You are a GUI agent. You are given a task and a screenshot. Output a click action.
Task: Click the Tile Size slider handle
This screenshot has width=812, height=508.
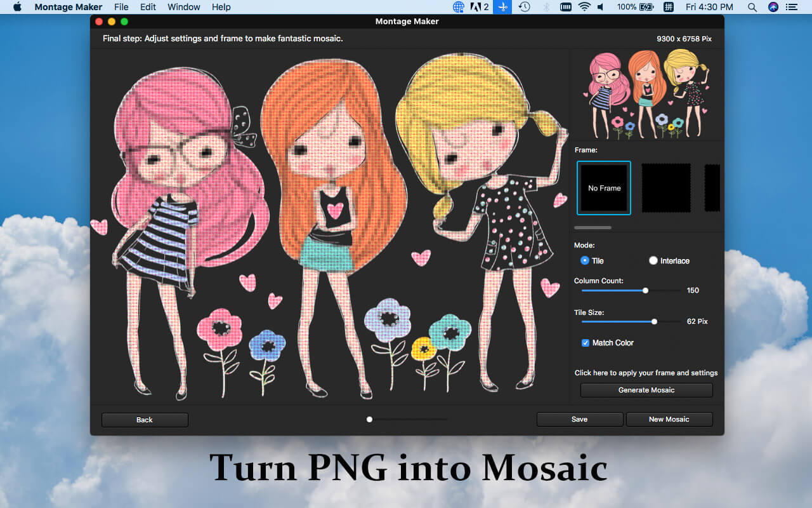pos(654,321)
